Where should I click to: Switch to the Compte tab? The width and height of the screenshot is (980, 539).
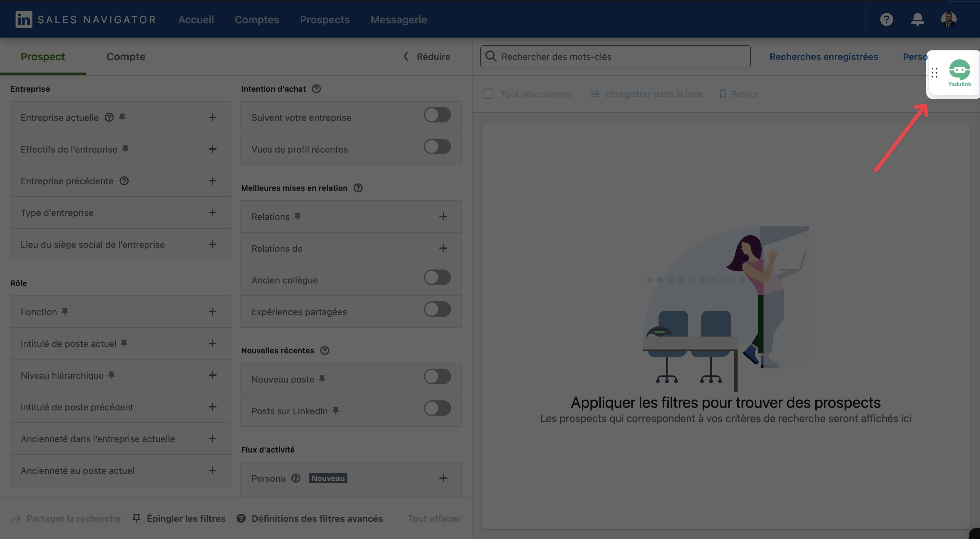pyautogui.click(x=126, y=56)
